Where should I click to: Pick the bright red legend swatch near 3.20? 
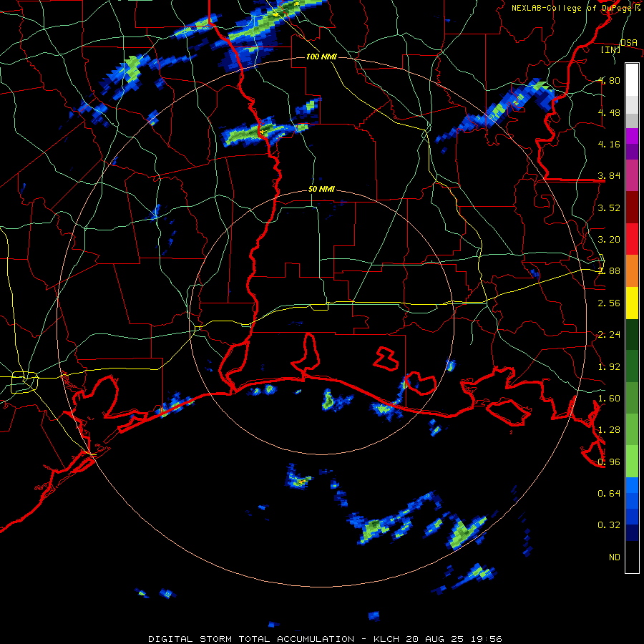point(632,240)
